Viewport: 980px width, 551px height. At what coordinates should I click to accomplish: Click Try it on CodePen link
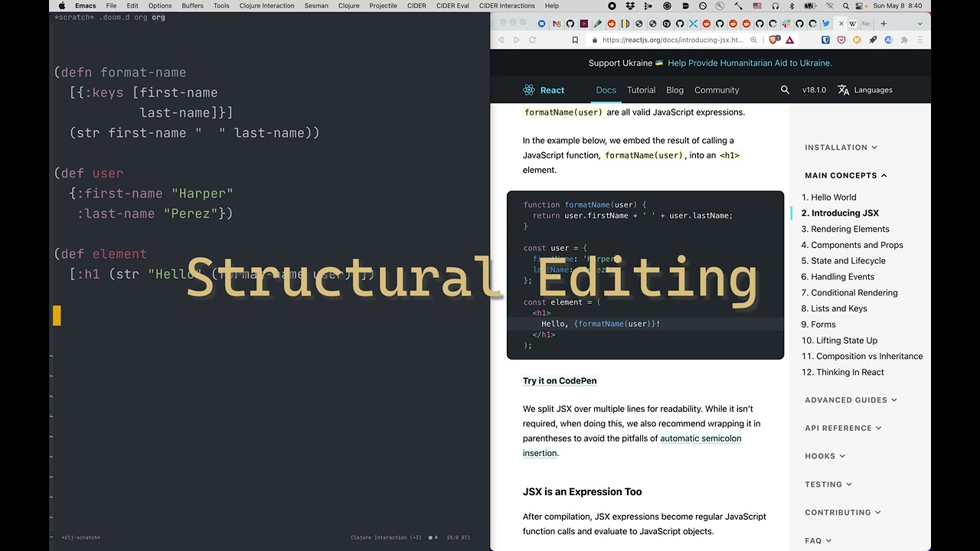[x=560, y=380]
